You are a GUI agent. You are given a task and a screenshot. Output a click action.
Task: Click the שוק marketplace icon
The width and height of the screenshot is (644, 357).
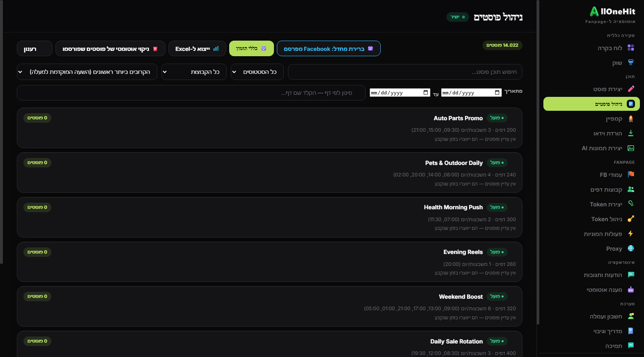click(x=631, y=63)
